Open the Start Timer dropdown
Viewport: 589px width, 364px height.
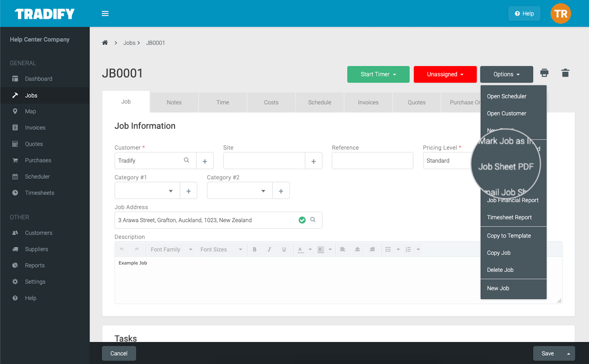(x=378, y=74)
